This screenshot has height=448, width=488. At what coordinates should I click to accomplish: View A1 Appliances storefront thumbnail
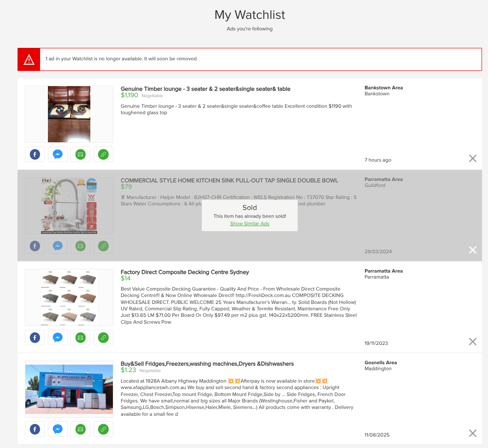tap(69, 389)
